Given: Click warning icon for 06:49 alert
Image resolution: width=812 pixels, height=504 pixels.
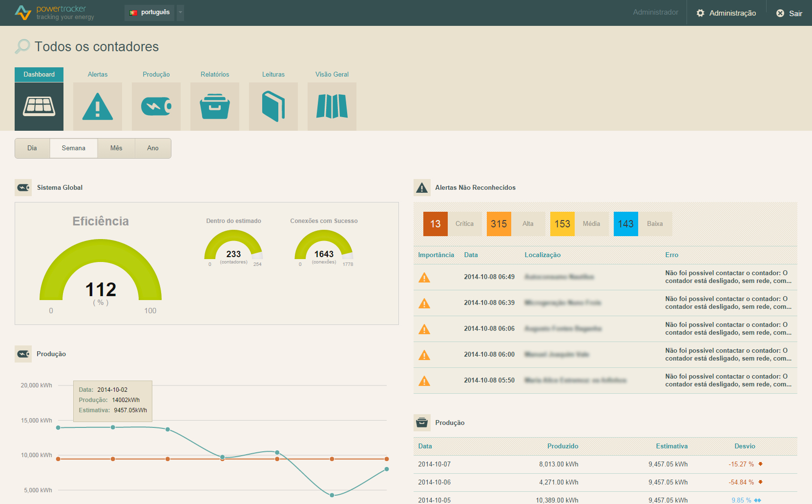Looking at the screenshot, I should coord(424,278).
